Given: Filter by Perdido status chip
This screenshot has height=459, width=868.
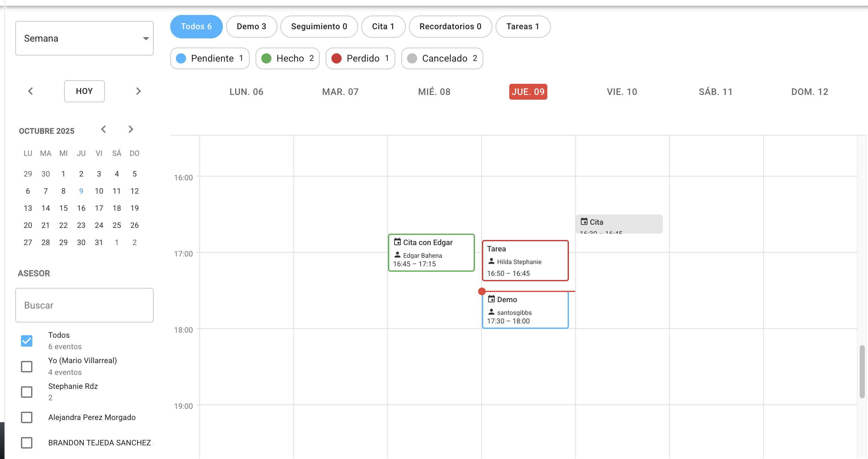Looking at the screenshot, I should coord(360,58).
